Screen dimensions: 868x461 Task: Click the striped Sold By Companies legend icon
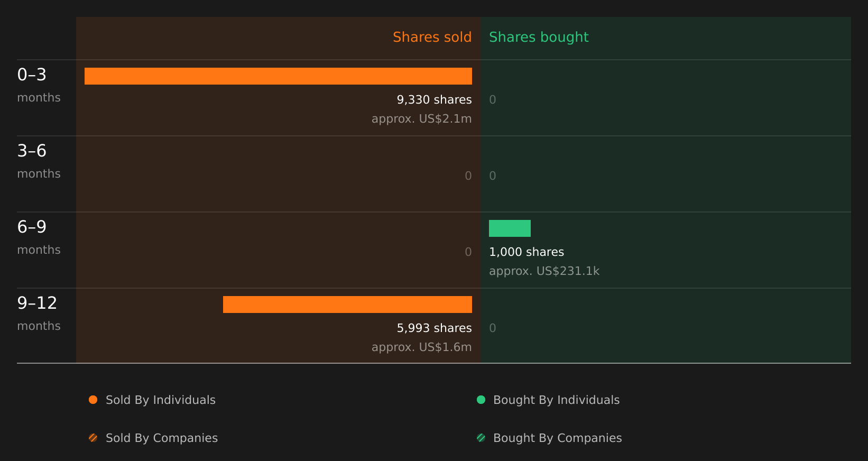tap(93, 438)
